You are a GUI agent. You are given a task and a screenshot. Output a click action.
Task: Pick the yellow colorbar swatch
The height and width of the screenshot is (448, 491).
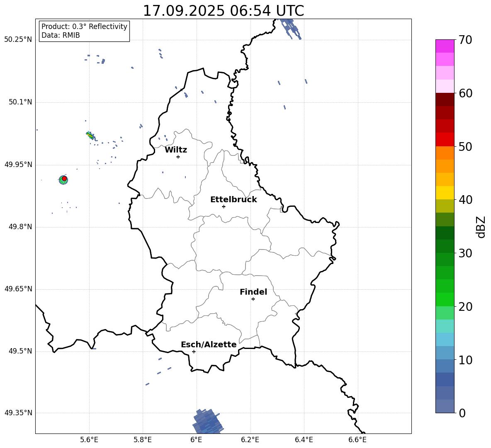[445, 193]
